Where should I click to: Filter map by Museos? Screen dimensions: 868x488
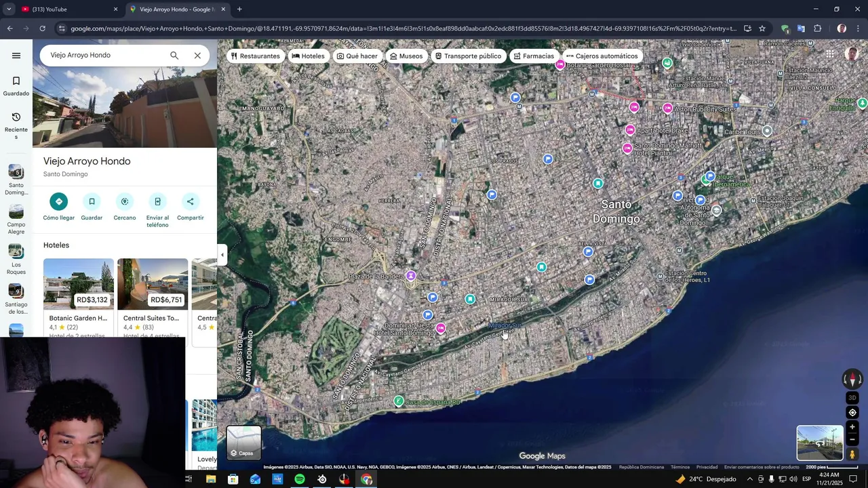[x=406, y=56]
